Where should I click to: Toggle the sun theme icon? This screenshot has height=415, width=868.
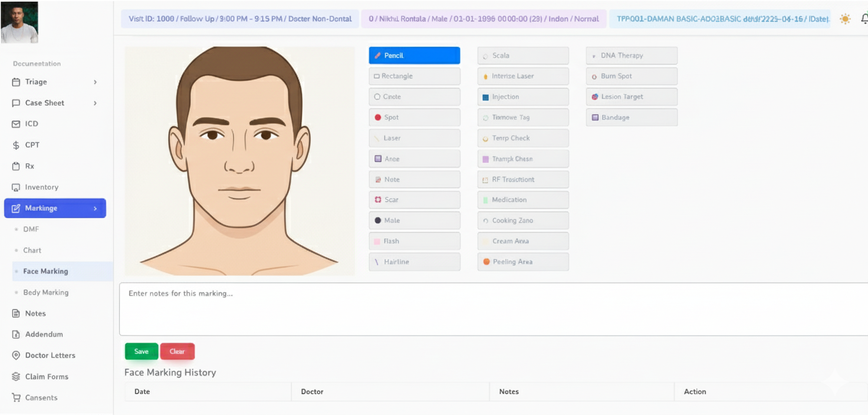pos(845,19)
